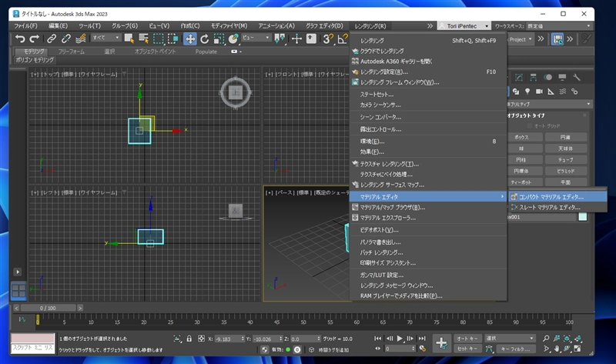
Task: Toggle the オート キー animation mode
Action: point(467,339)
